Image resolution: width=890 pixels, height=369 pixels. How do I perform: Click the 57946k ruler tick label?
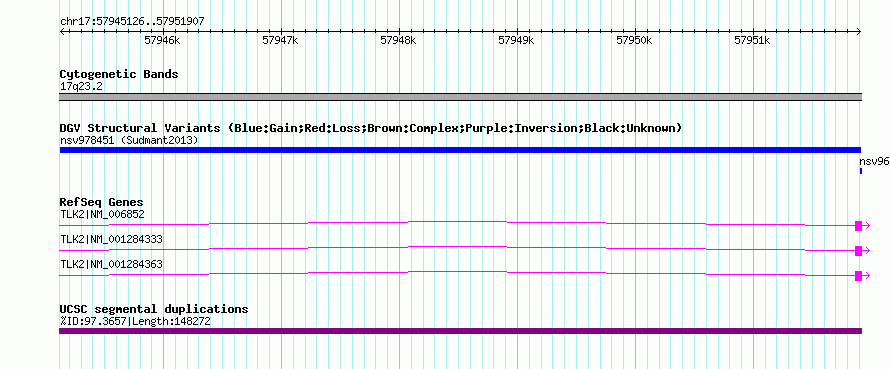(162, 40)
